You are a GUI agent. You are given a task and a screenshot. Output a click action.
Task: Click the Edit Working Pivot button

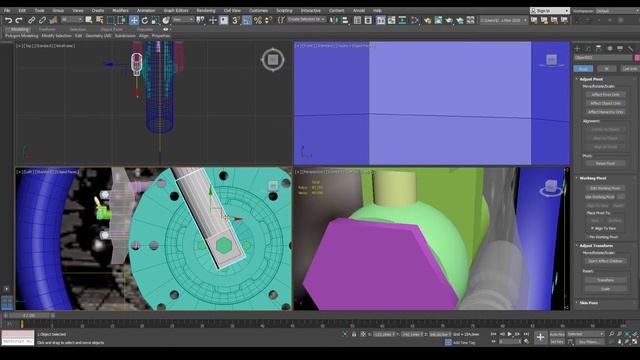coord(605,188)
